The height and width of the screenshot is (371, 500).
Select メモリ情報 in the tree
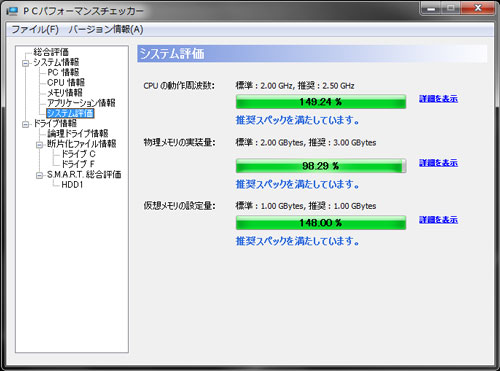pos(65,92)
